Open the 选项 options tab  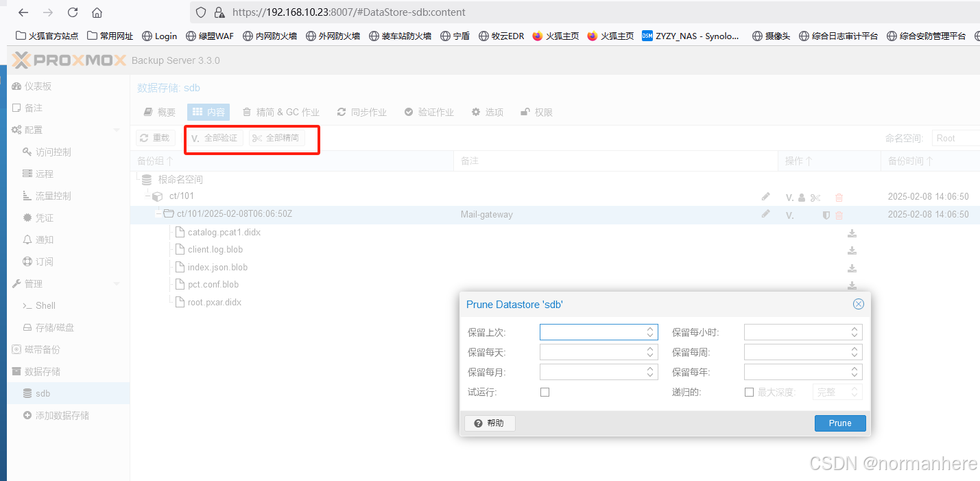point(488,112)
